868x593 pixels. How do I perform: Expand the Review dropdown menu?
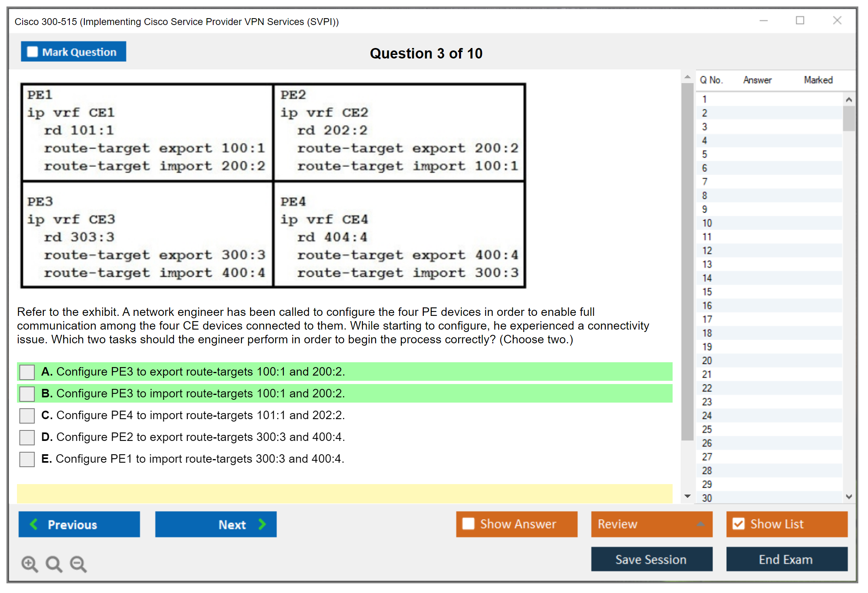pyautogui.click(x=700, y=524)
